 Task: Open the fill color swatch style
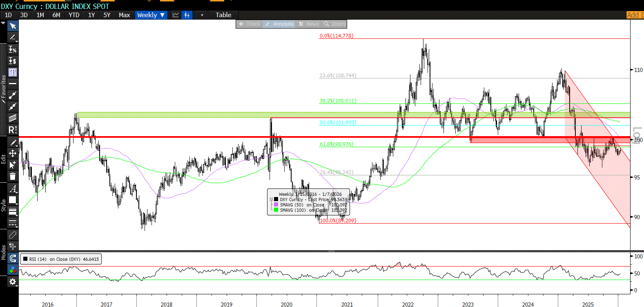pos(13,200)
